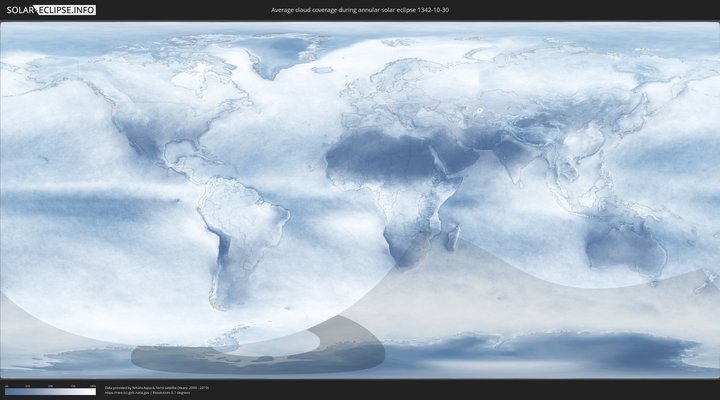Click the cloud coverage legend gradient bar

pos(50,391)
